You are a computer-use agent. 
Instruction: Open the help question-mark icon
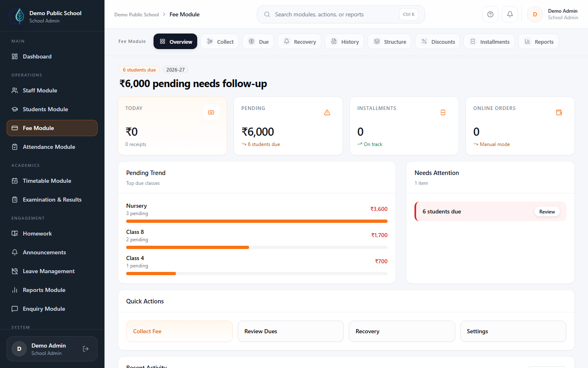pos(490,14)
